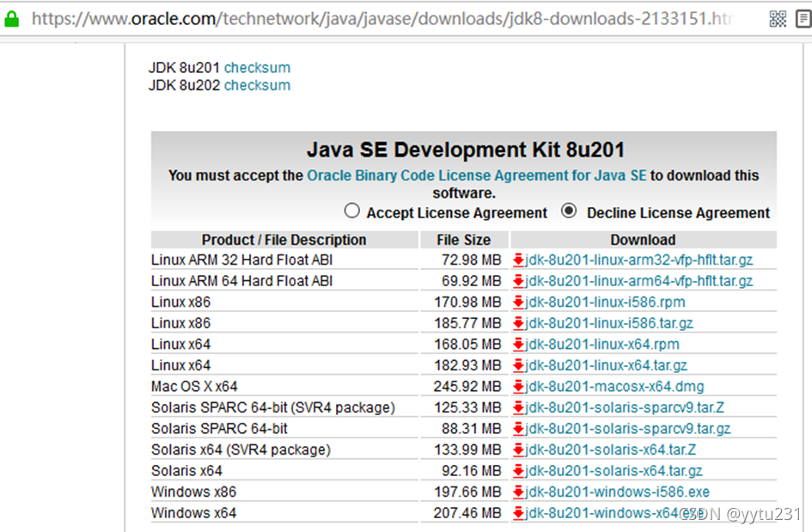Click download icon for solaris-x64.tar.gz

[518, 471]
